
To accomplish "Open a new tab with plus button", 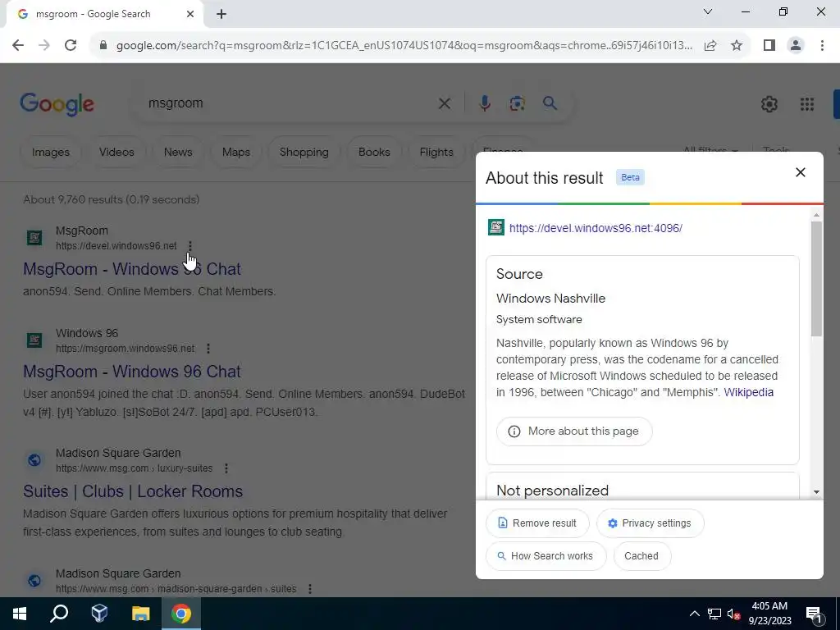I will tap(221, 15).
